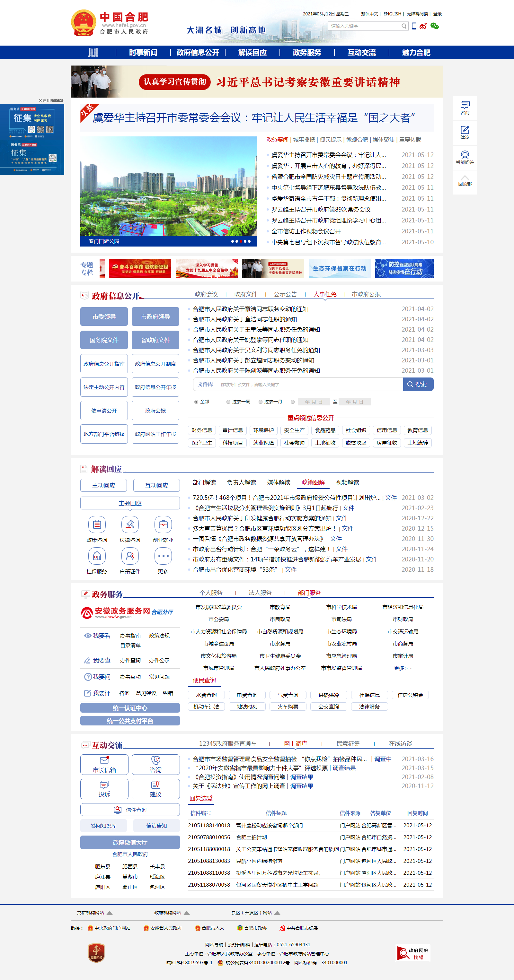Click the 政府网站找错 icon in footer
The image size is (514, 980).
coord(413,953)
